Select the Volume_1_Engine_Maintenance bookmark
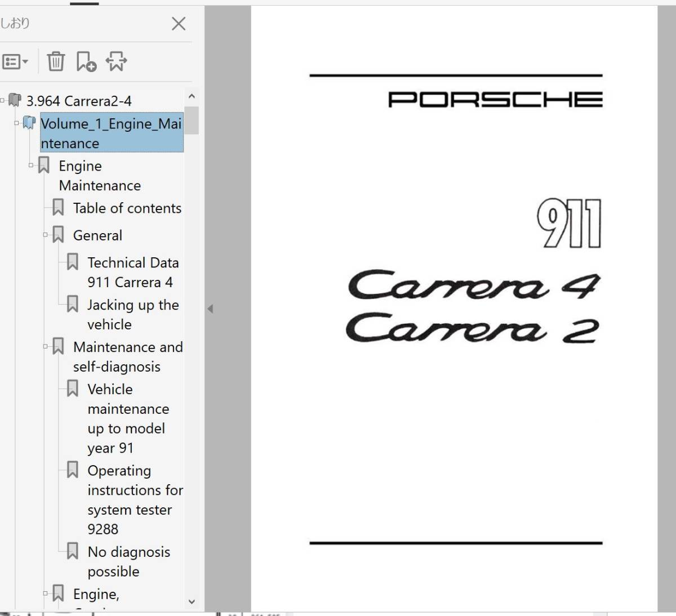The image size is (676, 616). click(112, 133)
